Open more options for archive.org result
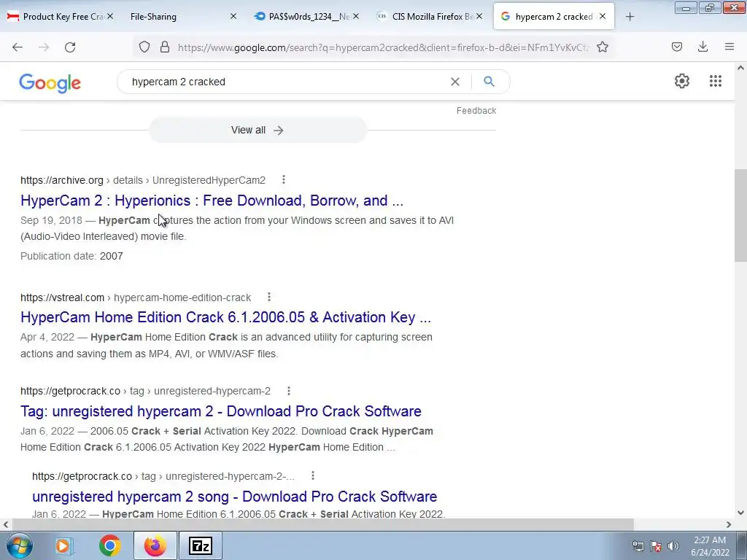This screenshot has height=560, width=747. (284, 179)
